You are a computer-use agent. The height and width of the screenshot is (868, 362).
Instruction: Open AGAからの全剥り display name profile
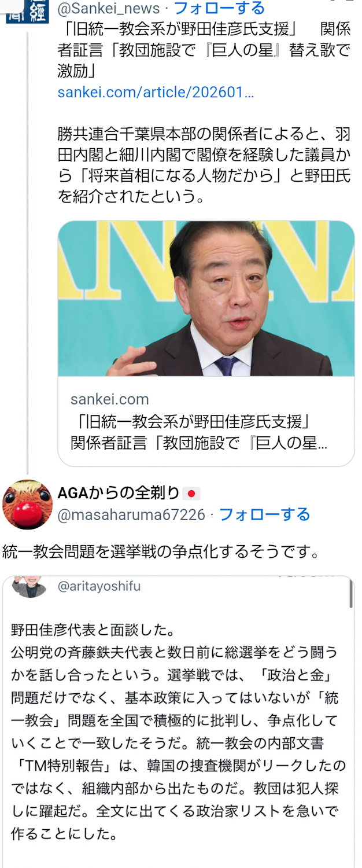pos(119,493)
